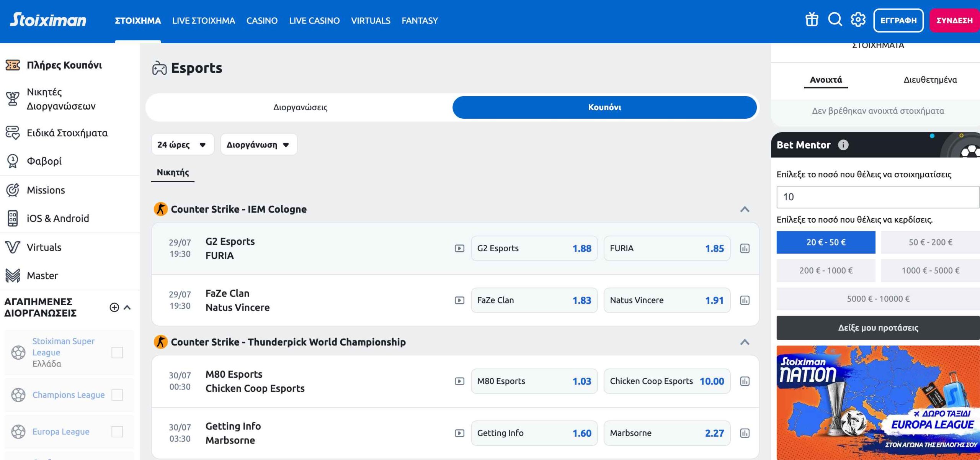Open live stream icon for G2 Esports match
Screen dimensions: 980x460
[x=459, y=249]
